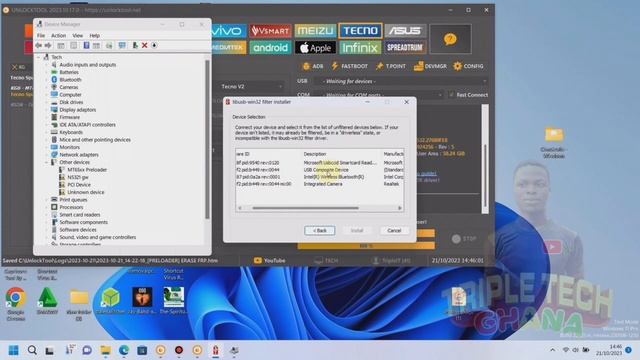Open Google Chrome desktop shortcut
Screen dimensions: 640x360
[16, 303]
